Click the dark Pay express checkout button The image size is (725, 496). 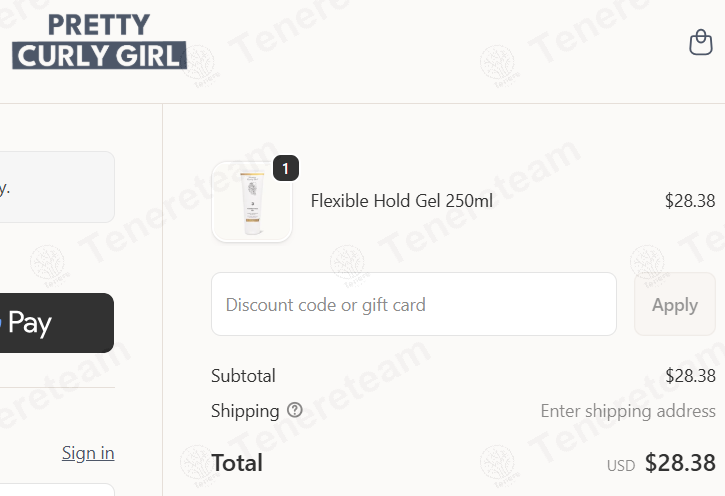click(57, 323)
